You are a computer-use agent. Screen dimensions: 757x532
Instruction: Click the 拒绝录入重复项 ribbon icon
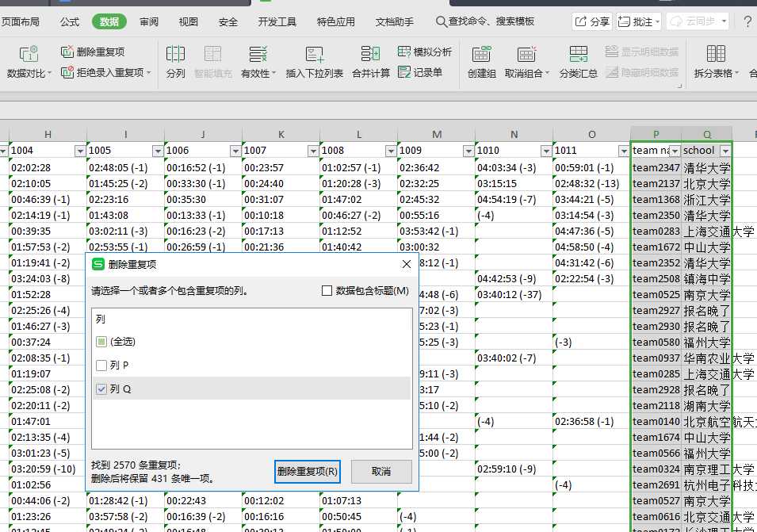click(67, 72)
